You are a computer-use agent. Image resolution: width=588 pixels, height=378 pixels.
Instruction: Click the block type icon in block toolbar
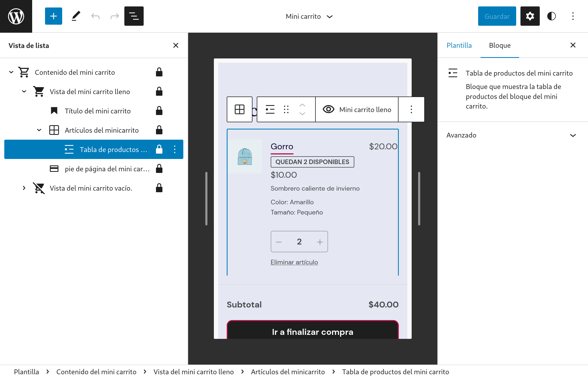point(270,109)
